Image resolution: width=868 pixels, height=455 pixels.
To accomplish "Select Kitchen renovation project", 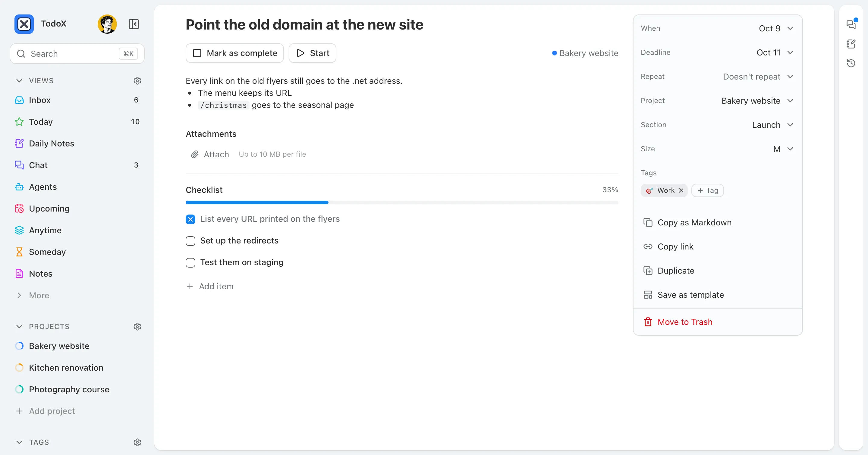I will 77,367.
